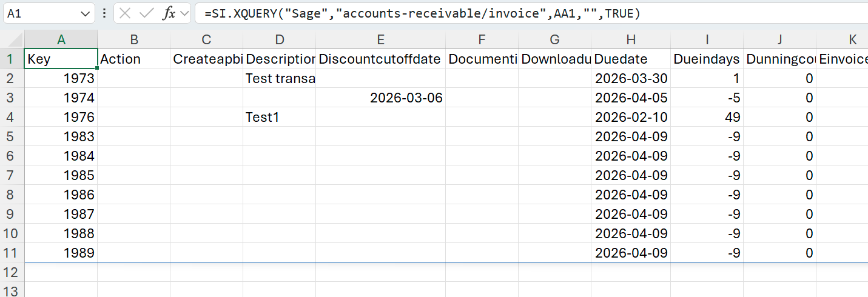Select column E header
The image size is (868, 297).
(x=380, y=39)
